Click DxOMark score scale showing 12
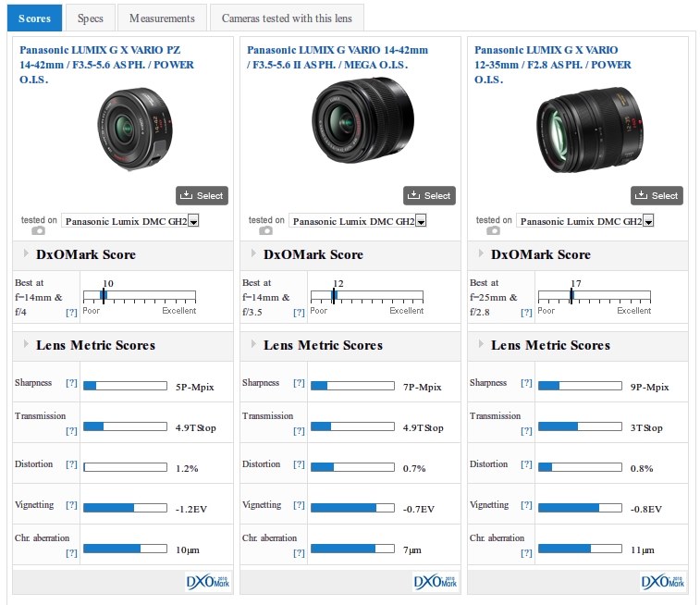This screenshot has width=700, height=605. point(366,296)
